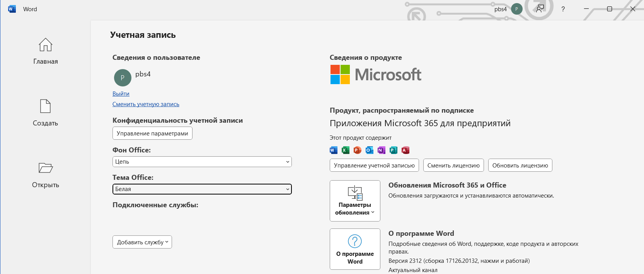The width and height of the screenshot is (644, 274).
Task: Click the Учетная запись page heading
Action: click(x=143, y=35)
